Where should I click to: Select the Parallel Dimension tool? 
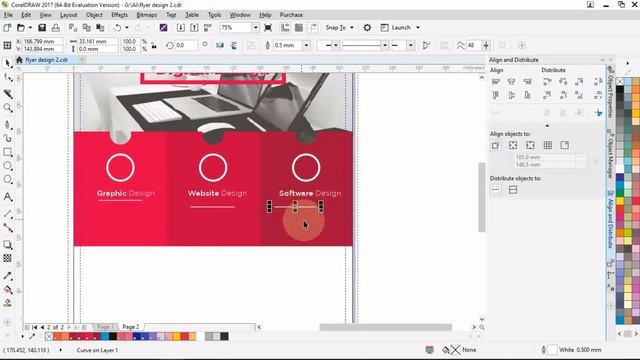coord(7,214)
